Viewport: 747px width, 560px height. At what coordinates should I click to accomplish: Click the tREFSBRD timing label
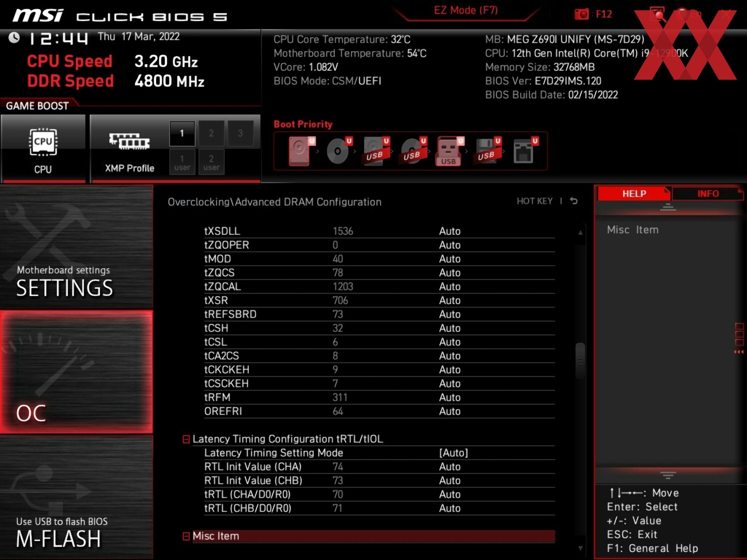(x=230, y=314)
